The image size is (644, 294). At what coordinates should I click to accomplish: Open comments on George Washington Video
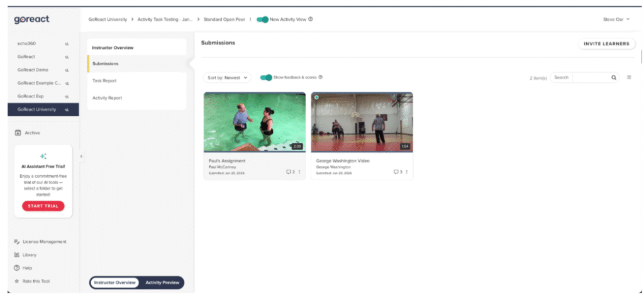(398, 171)
